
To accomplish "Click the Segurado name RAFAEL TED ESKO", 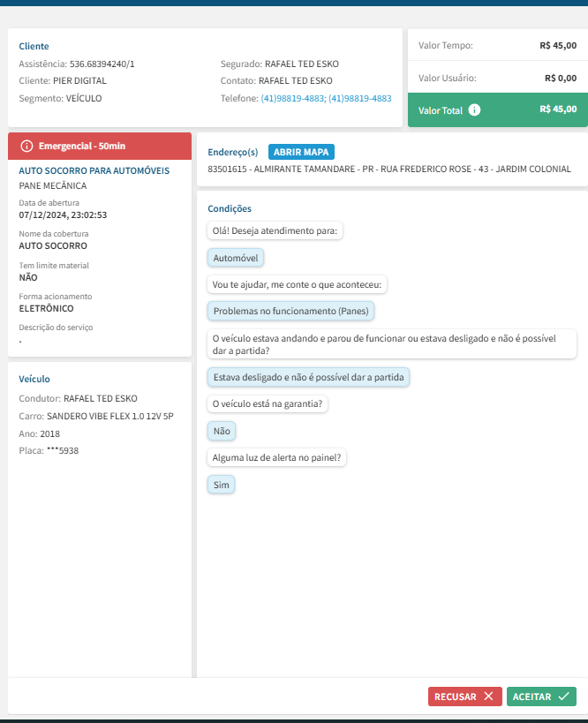I will tap(302, 64).
